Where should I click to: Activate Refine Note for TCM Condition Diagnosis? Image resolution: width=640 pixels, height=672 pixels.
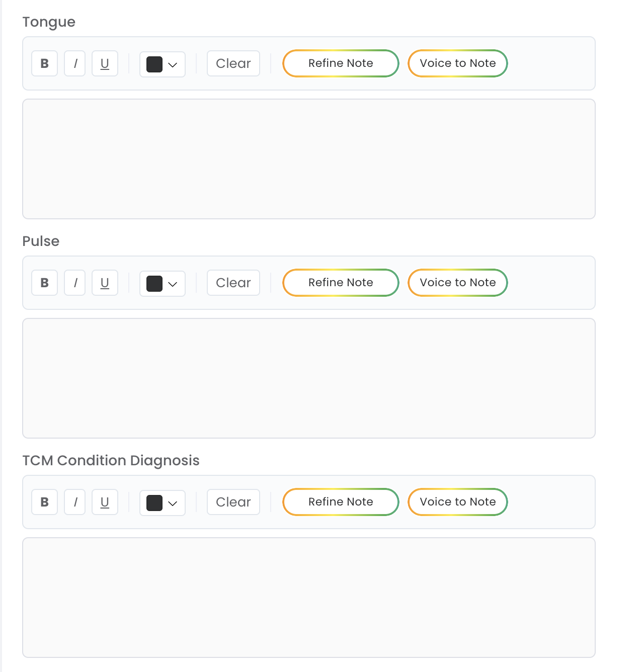[340, 502]
